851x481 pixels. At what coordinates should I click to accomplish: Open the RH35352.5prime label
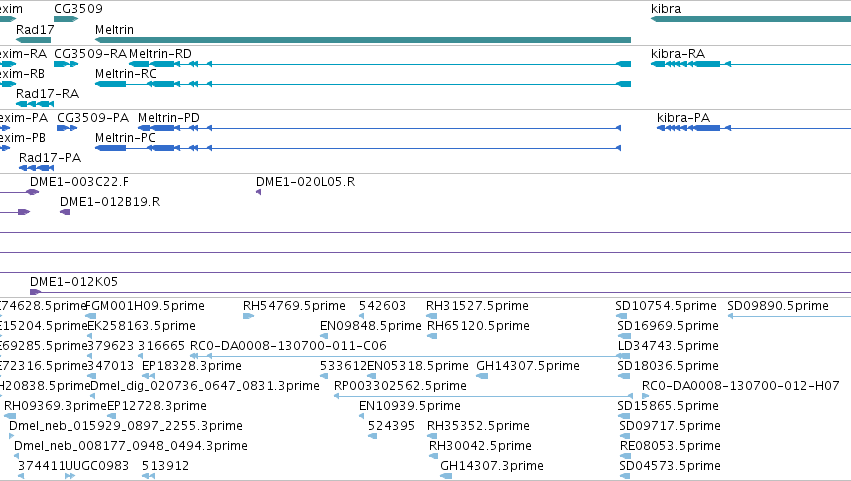pos(478,426)
